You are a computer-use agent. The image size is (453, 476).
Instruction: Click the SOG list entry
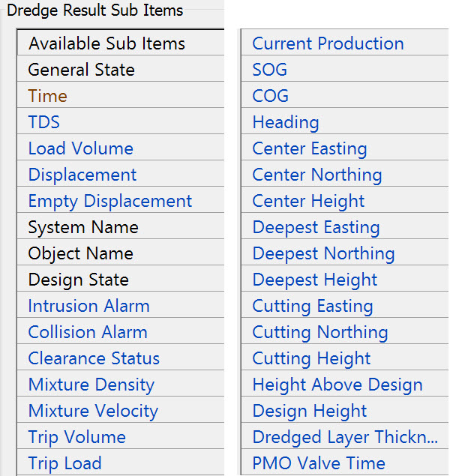(270, 70)
